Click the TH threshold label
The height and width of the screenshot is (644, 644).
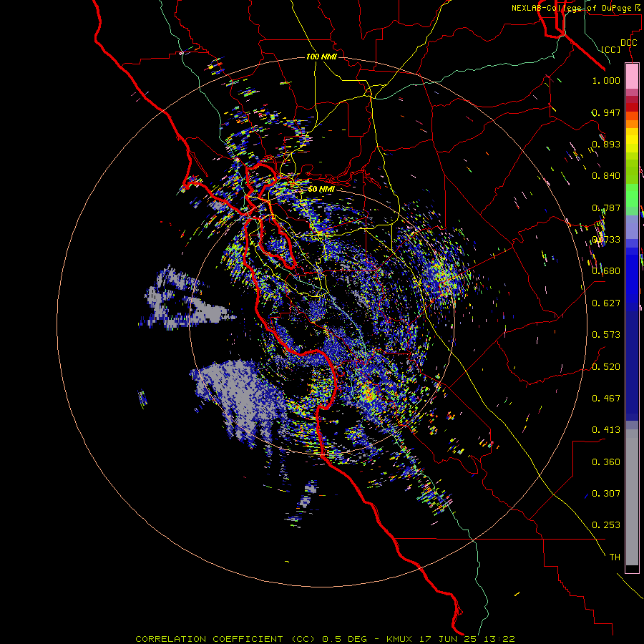click(615, 557)
